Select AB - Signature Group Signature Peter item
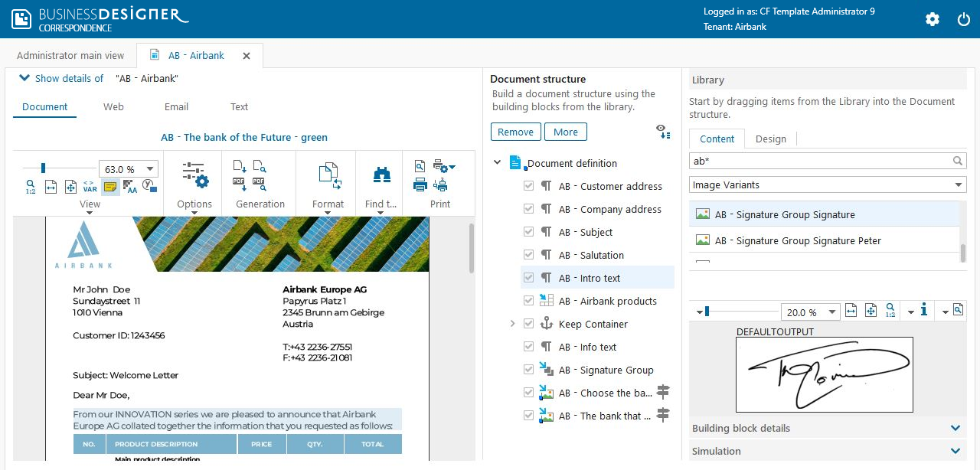The height and width of the screenshot is (470, 980). click(825, 240)
